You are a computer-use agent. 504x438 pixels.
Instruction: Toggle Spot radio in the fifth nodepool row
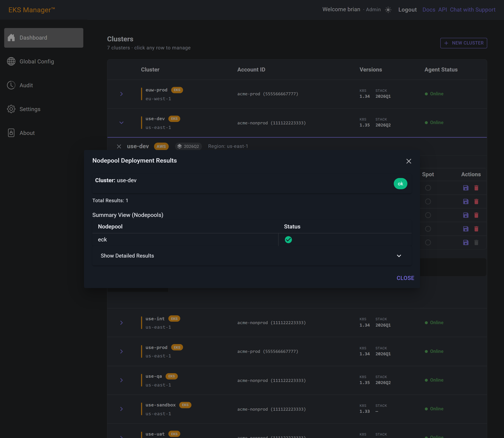pyautogui.click(x=428, y=242)
